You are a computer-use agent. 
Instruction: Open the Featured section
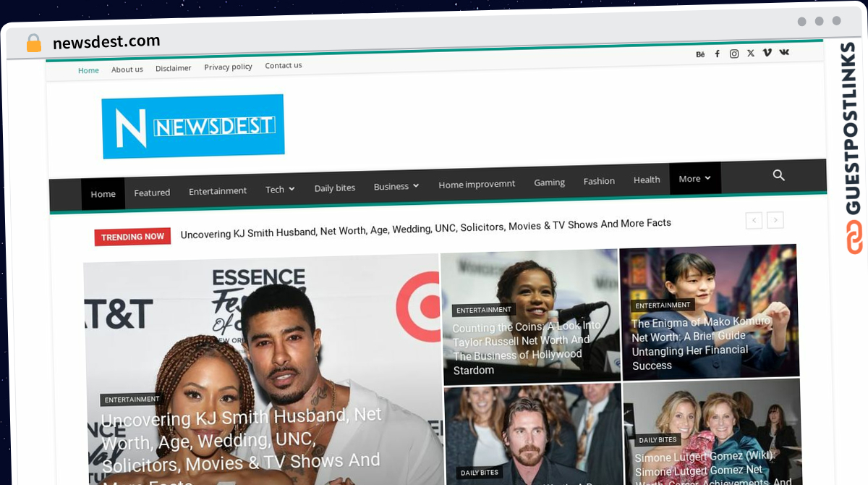152,193
